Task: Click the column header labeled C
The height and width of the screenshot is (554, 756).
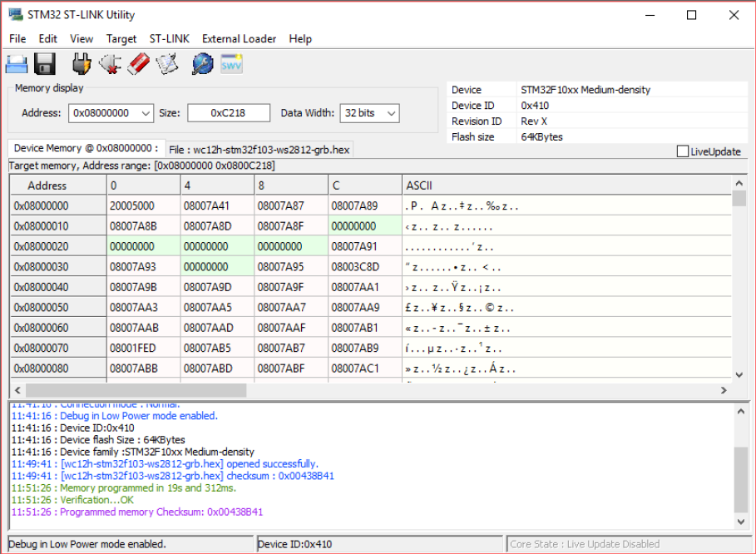Action: click(365, 185)
